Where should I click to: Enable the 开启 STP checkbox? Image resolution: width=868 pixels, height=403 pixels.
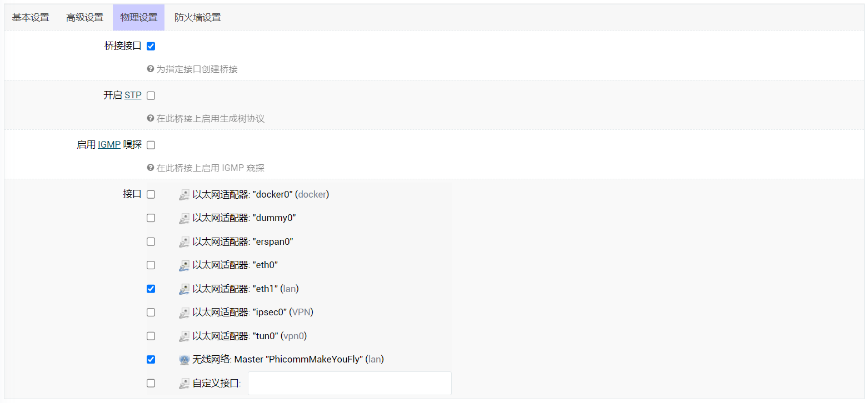(x=151, y=95)
